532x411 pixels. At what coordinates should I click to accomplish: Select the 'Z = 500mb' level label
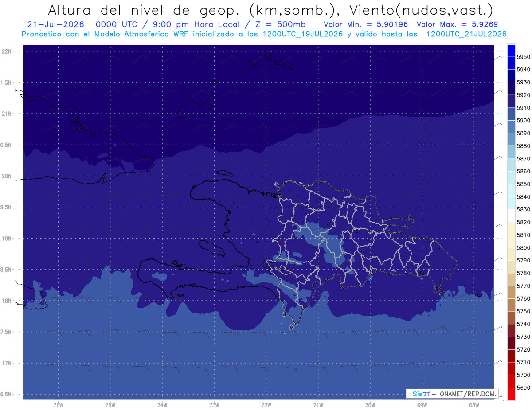281,24
